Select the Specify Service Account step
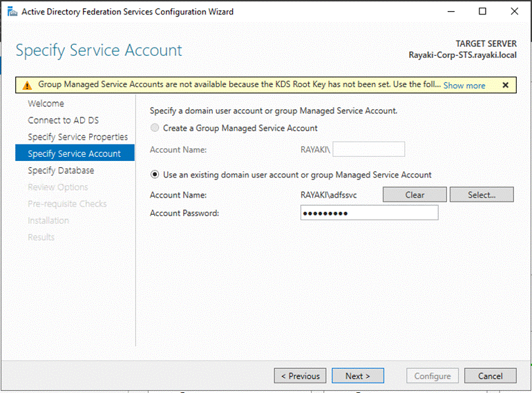532x393 pixels. click(75, 153)
